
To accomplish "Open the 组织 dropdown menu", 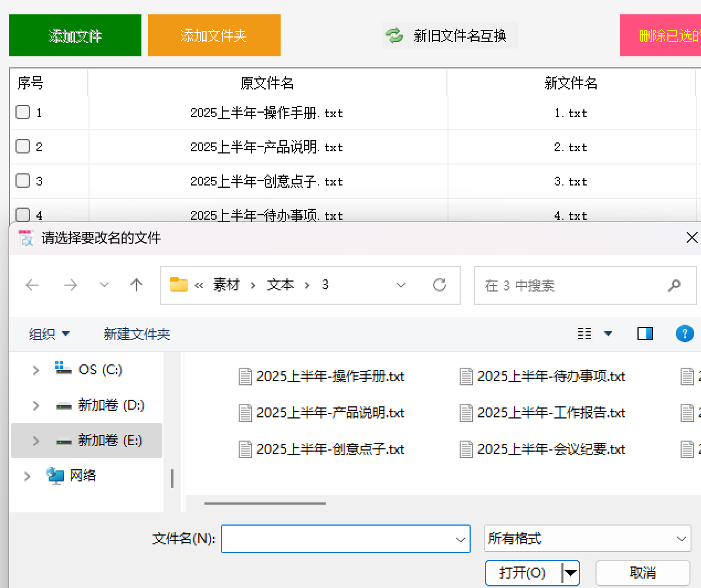I will click(x=49, y=333).
